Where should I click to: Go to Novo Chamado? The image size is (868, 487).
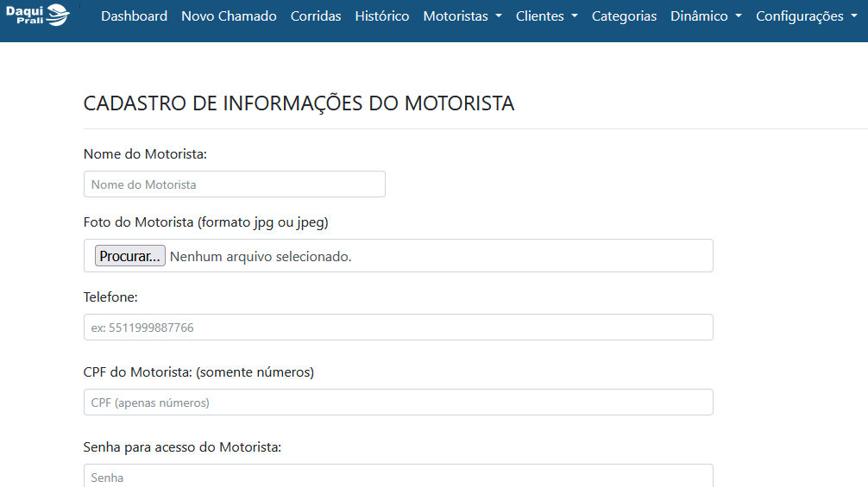(229, 16)
